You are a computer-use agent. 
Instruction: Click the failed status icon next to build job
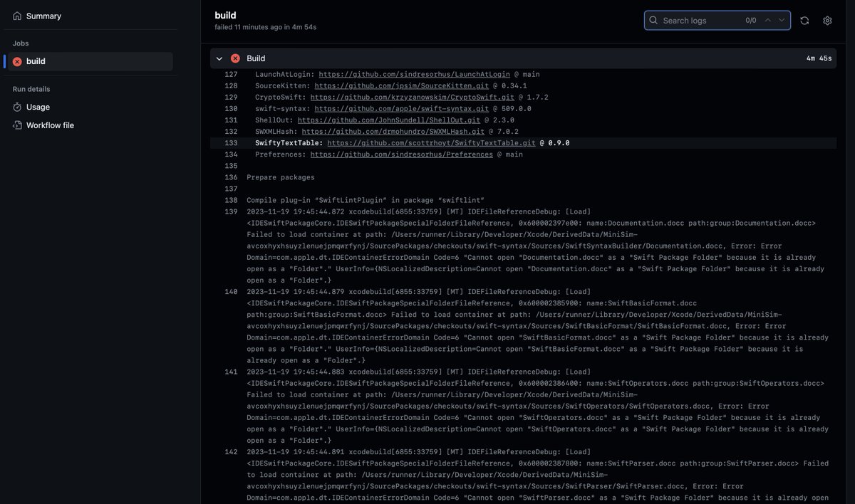[17, 61]
